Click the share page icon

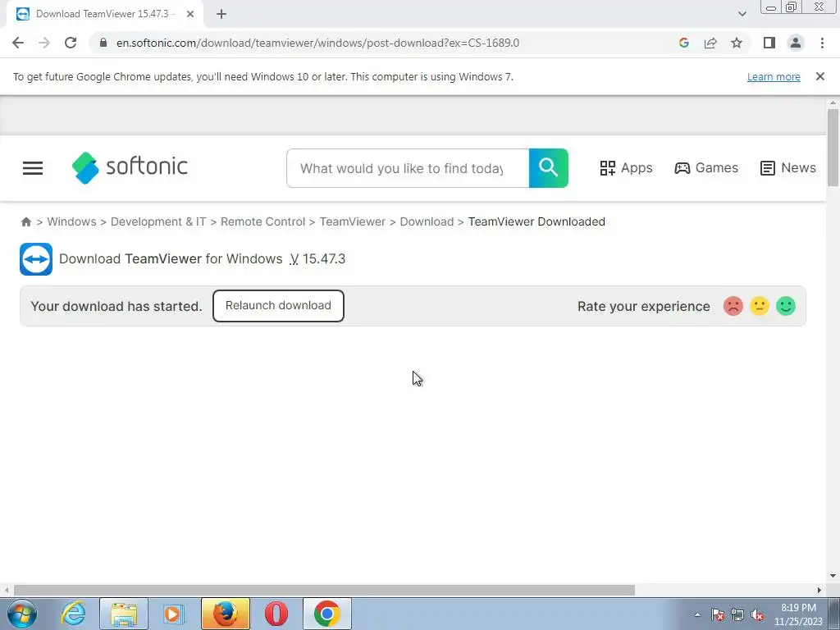[x=710, y=43]
